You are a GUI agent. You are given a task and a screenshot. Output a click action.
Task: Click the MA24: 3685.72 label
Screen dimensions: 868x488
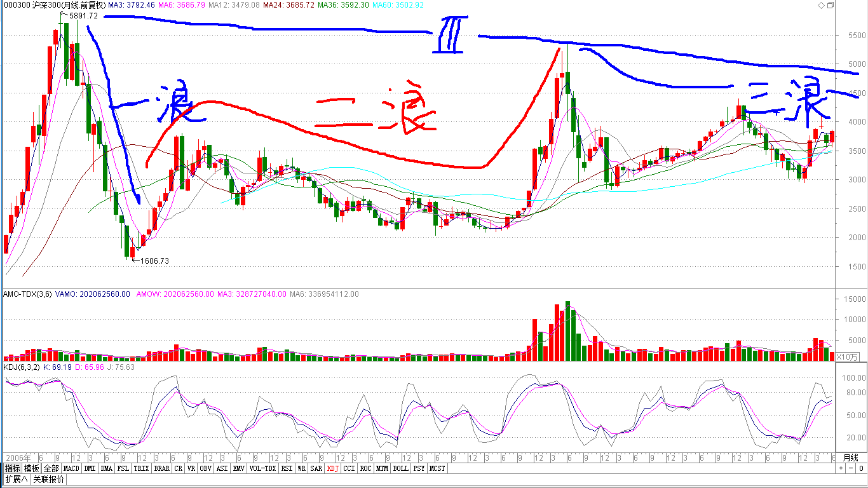coord(290,5)
